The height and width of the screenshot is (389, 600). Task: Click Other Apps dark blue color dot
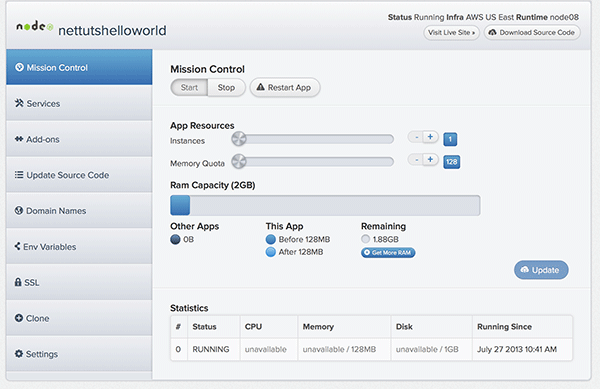tap(175, 239)
